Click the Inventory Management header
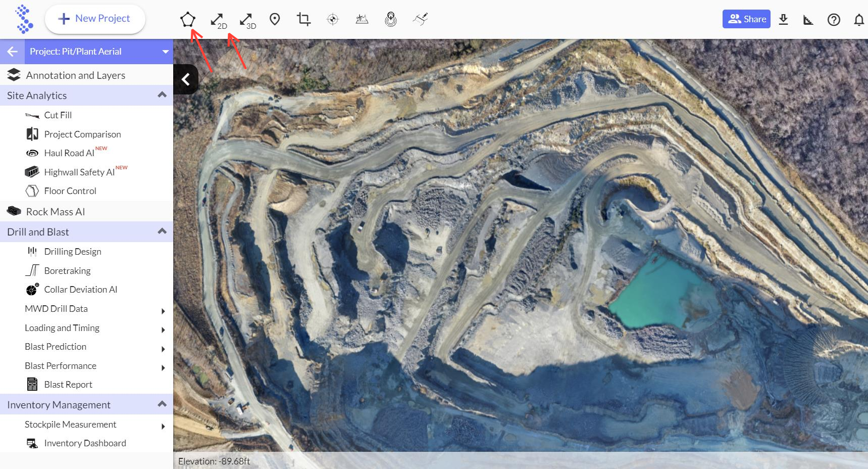Screen dimensions: 868x469 [x=86, y=404]
